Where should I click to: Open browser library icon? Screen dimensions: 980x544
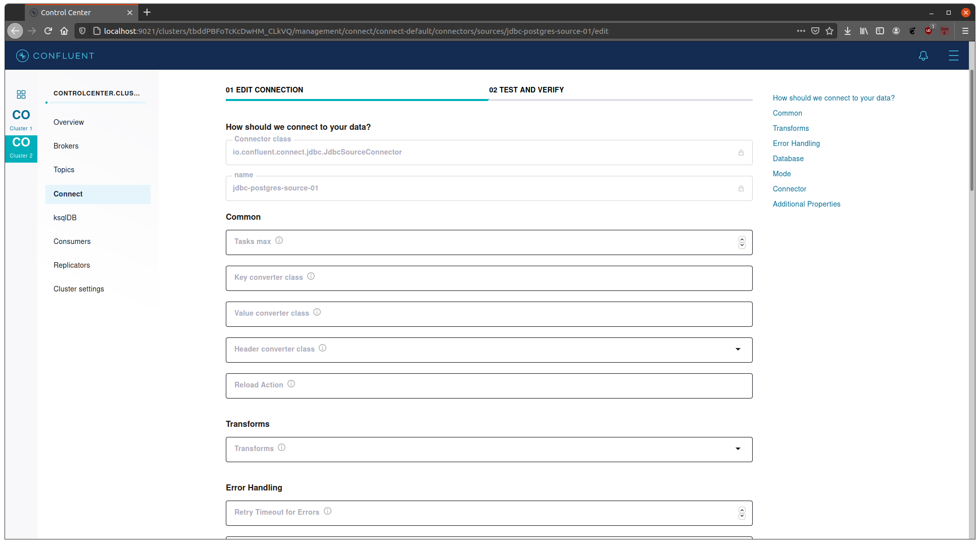pos(864,31)
